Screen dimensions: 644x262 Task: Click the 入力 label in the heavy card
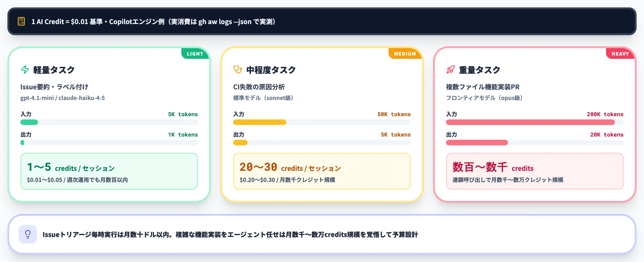[x=452, y=114]
